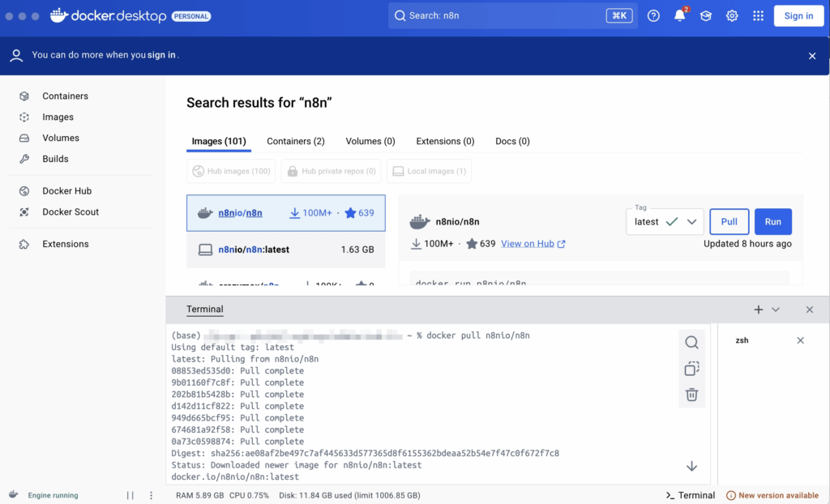Open the notifications bell icon
Viewport: 830px width, 504px height.
point(680,15)
